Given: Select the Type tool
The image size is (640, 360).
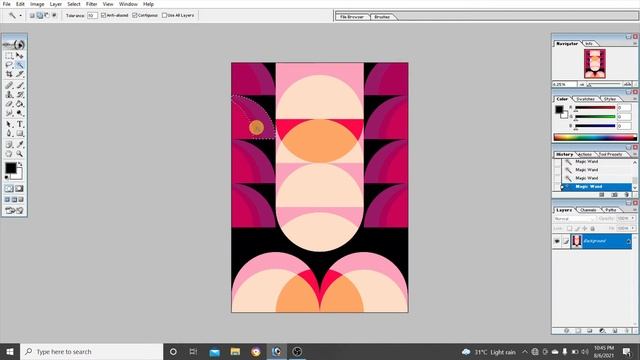Looking at the screenshot, I should coord(20,124).
